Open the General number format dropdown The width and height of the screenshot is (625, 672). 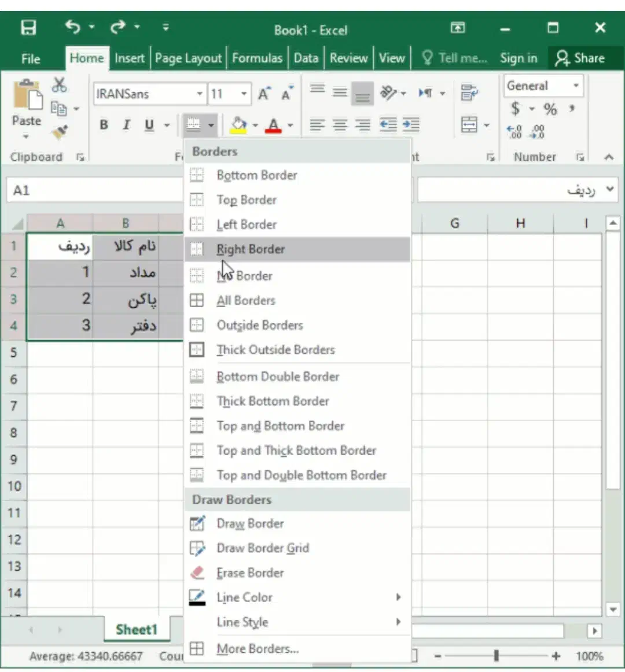[576, 86]
